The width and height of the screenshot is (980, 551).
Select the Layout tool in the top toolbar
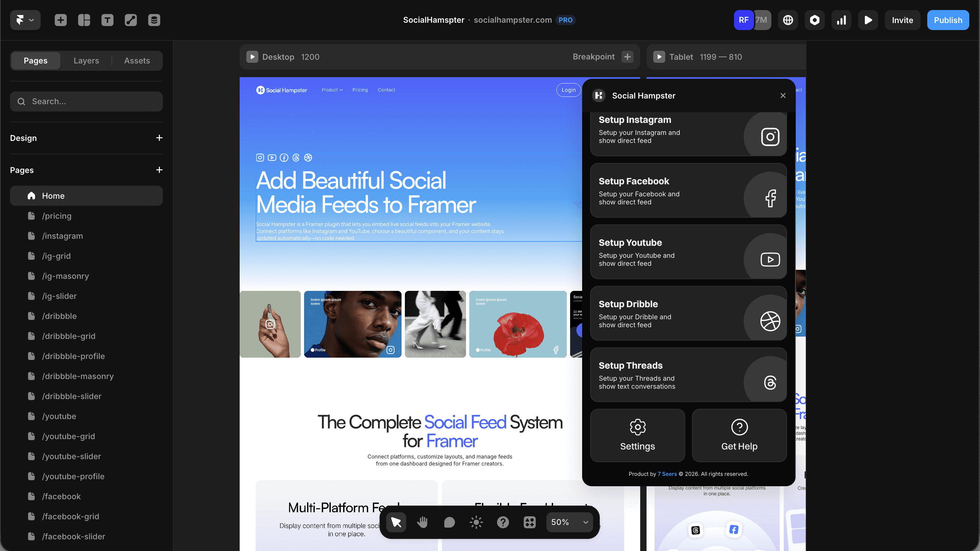click(84, 20)
